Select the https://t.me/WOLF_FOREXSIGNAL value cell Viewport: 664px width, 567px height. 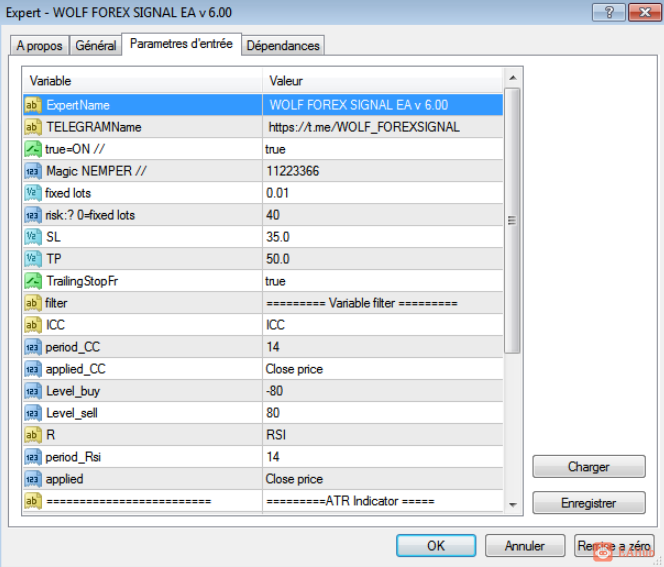click(x=383, y=127)
